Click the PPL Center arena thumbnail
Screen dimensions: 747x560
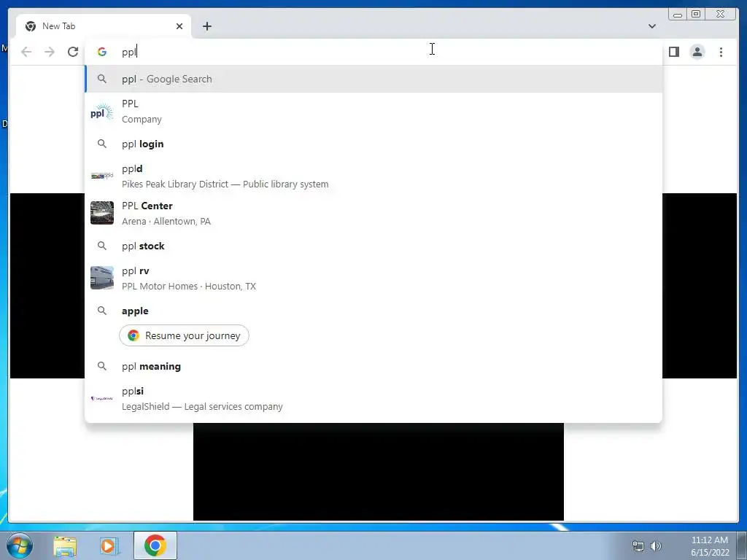click(102, 213)
